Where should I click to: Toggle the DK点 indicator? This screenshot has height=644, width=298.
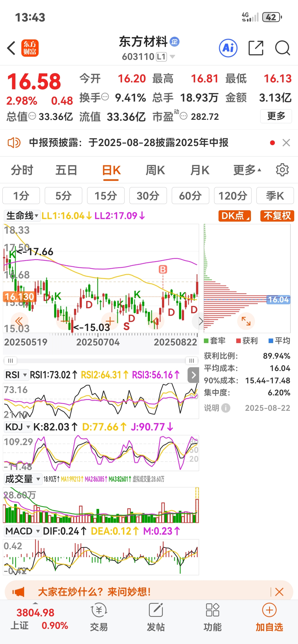coord(235,215)
